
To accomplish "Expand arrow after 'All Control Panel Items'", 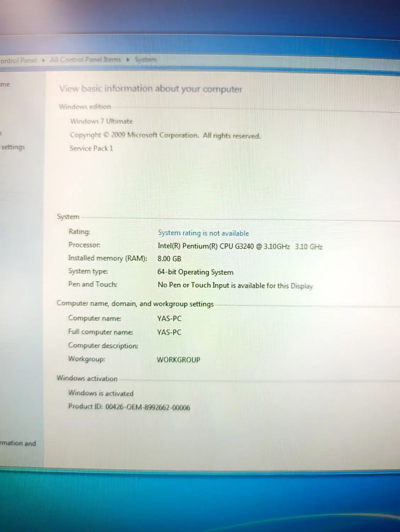I will 128,60.
